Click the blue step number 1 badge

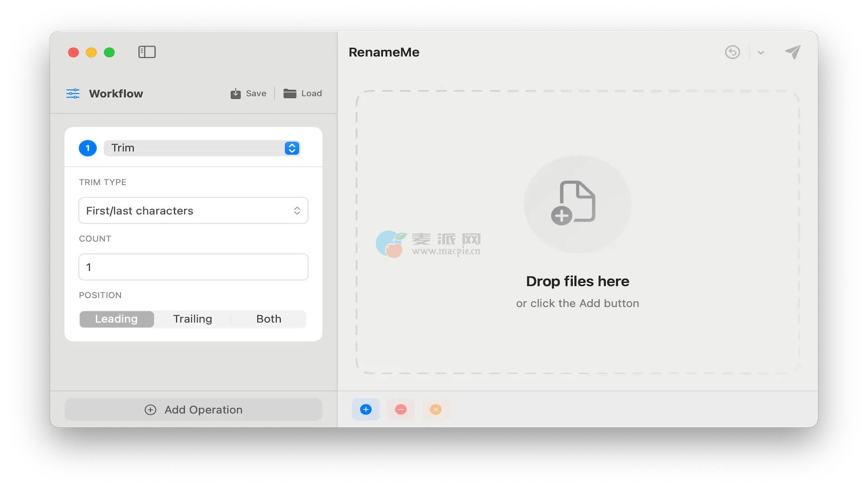pyautogui.click(x=88, y=148)
